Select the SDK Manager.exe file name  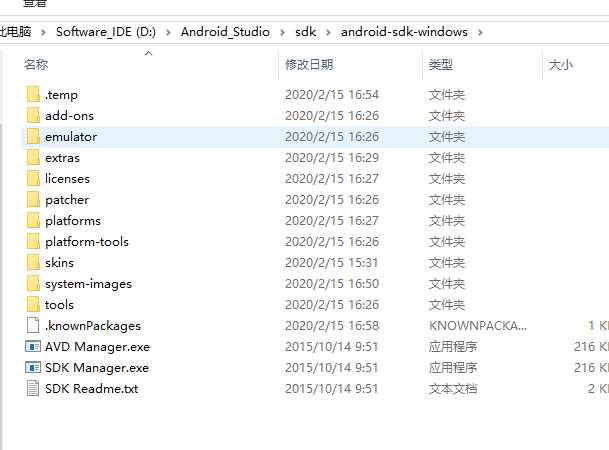click(x=97, y=368)
